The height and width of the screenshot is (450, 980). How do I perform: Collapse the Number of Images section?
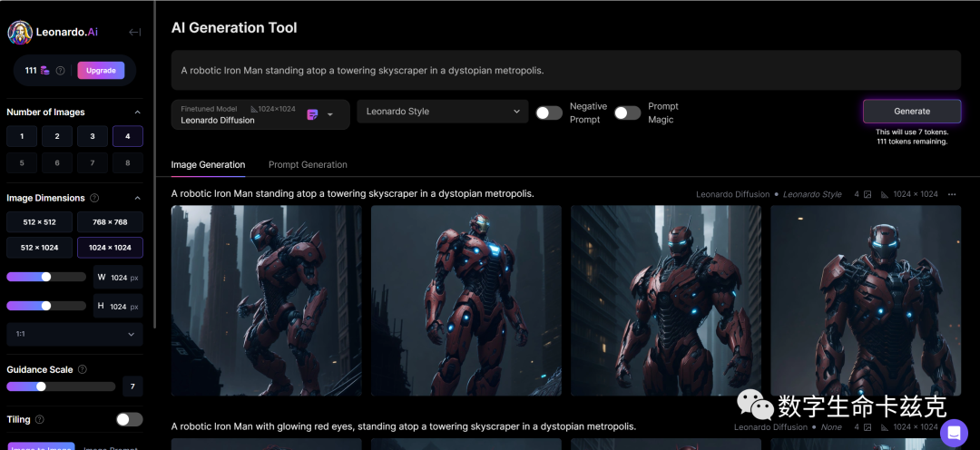coord(138,112)
